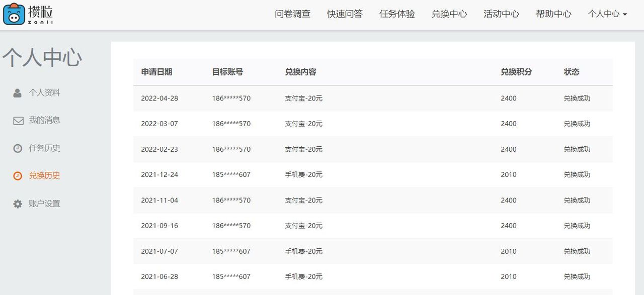Viewport: 644px width, 295px height.
Task: Visit the 活动中心 page
Action: (x=501, y=14)
